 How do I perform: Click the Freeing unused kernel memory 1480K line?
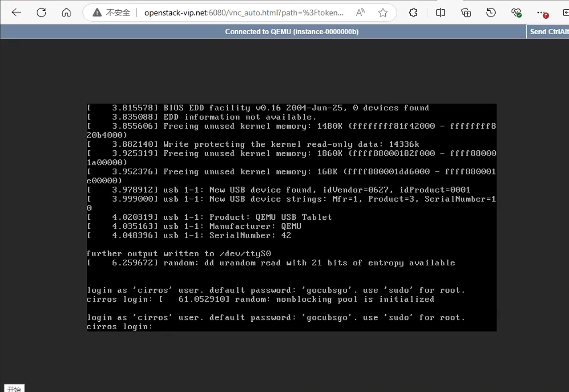(x=291, y=130)
